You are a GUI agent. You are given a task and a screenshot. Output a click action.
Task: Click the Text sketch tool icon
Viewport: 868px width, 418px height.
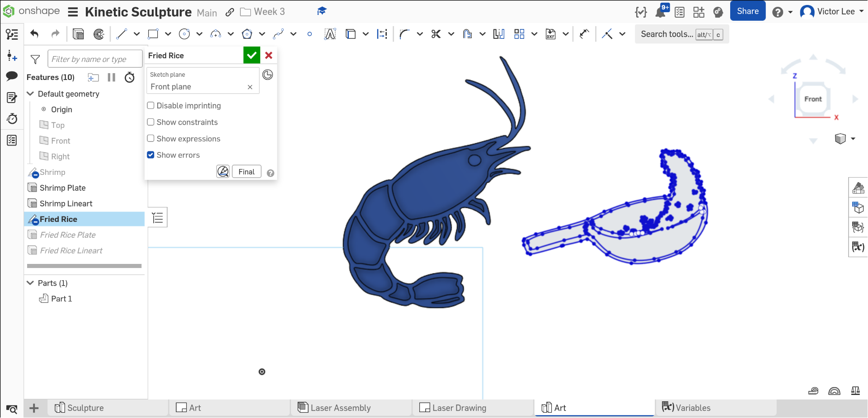pyautogui.click(x=330, y=34)
